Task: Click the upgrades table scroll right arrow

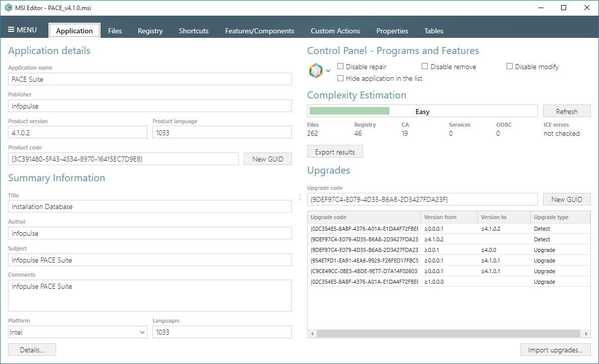Action: 586,333
